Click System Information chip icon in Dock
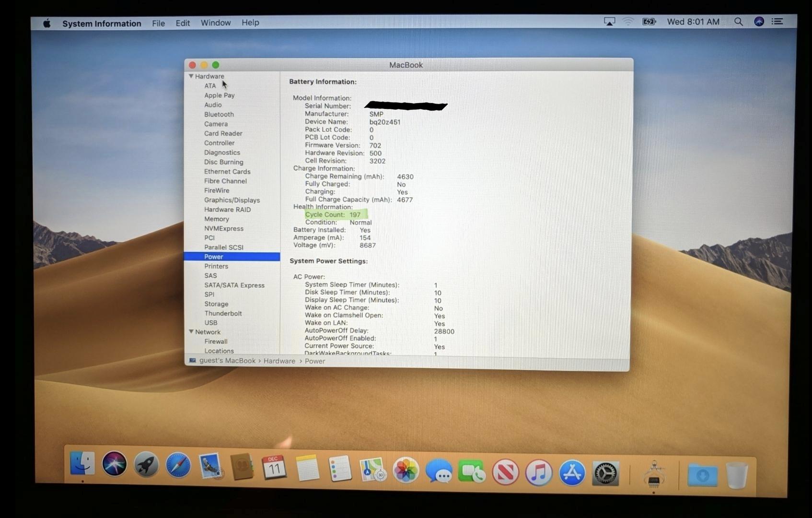812x518 pixels. pyautogui.click(x=654, y=474)
